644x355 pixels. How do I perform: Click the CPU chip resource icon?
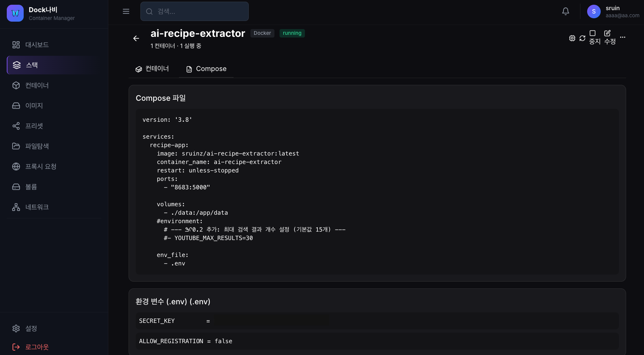pos(572,38)
